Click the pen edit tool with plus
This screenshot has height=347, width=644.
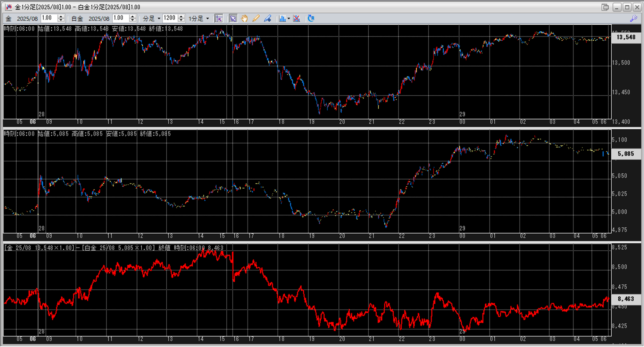click(267, 19)
